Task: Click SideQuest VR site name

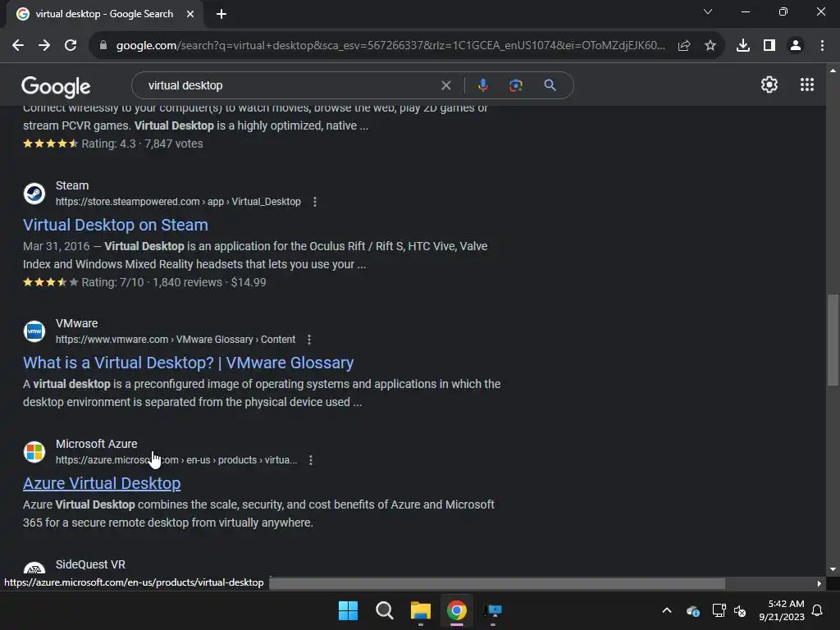Action: point(90,564)
